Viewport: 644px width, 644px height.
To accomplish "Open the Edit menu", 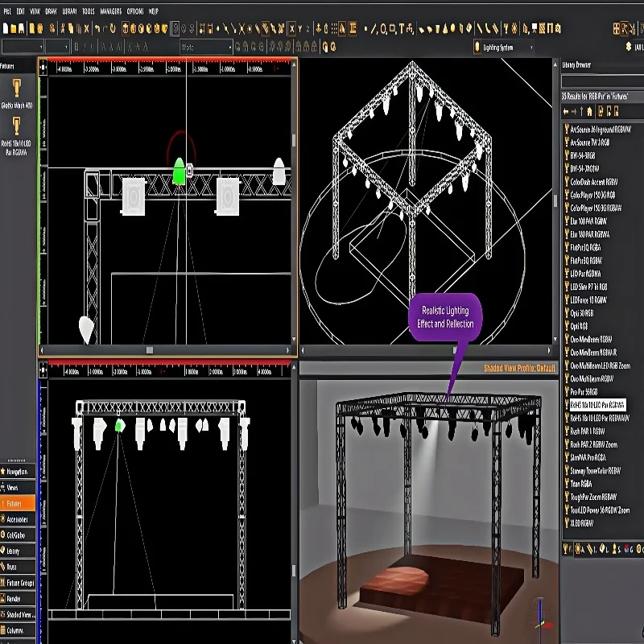I will (x=21, y=11).
